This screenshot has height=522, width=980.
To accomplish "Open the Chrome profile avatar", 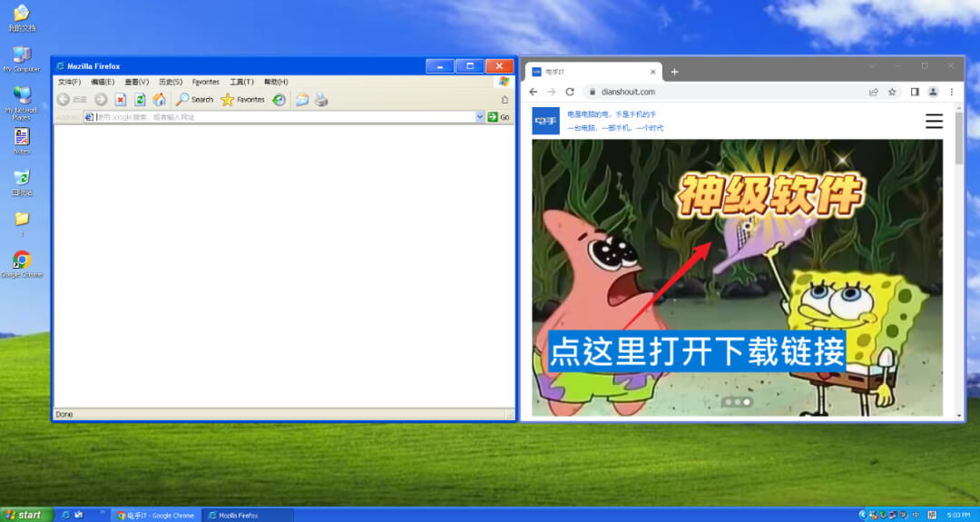I will 933,92.
